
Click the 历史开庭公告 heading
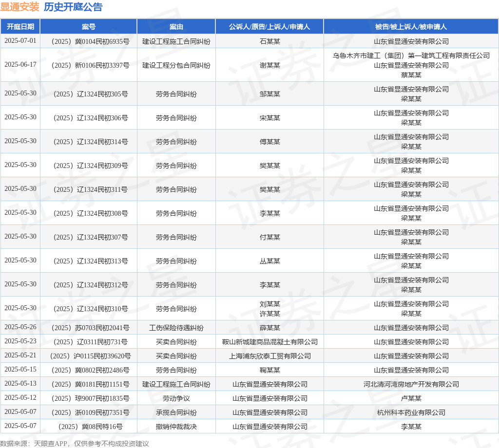click(73, 7)
